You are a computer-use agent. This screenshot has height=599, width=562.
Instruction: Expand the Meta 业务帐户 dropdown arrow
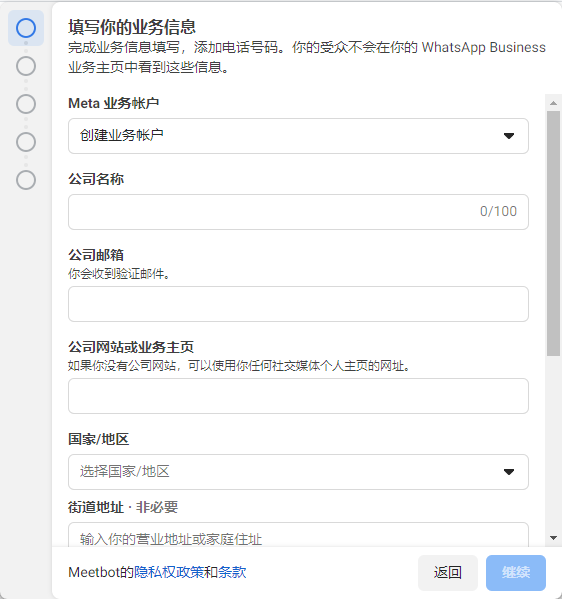[x=509, y=136]
